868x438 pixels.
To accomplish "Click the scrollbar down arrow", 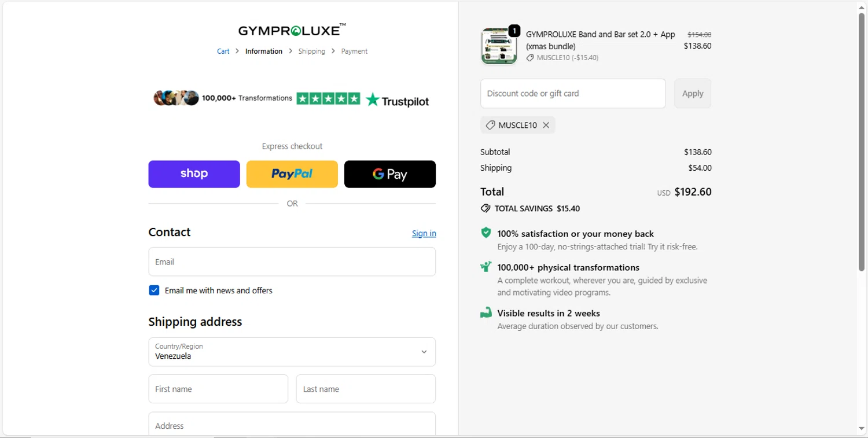I will (x=862, y=429).
